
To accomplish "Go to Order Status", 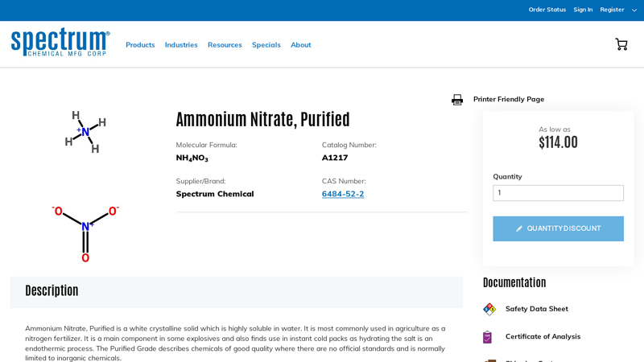I will pos(547,10).
